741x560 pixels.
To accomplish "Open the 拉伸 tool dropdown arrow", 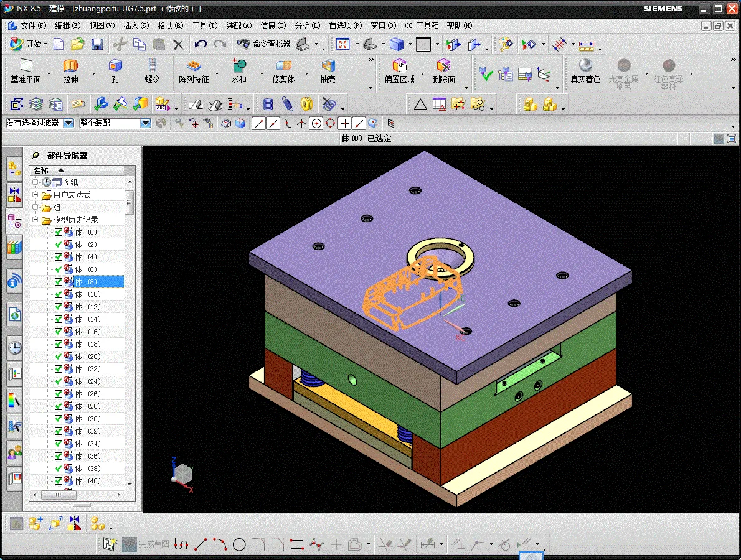I will click(x=93, y=73).
